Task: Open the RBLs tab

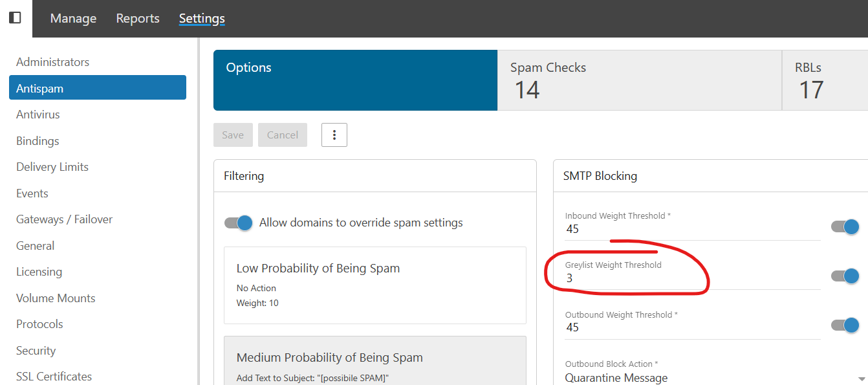Action: pos(824,80)
